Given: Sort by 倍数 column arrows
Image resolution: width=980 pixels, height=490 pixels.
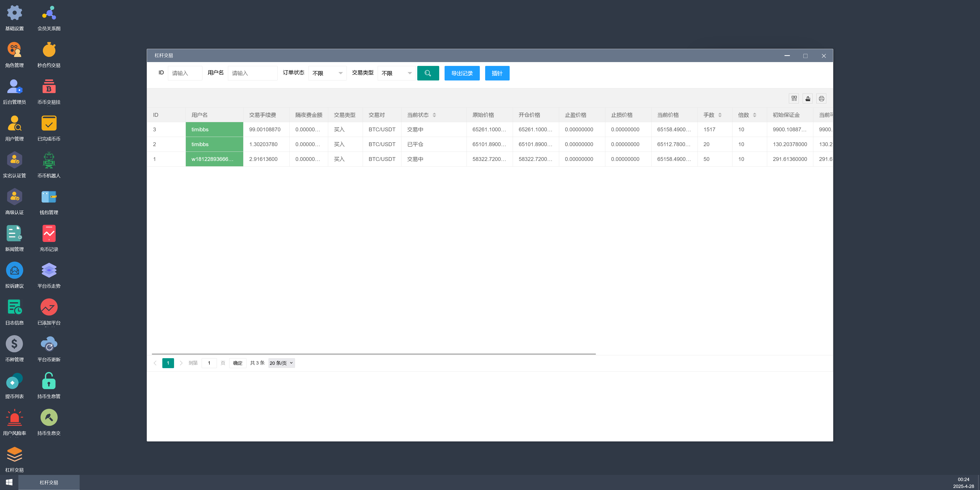Looking at the screenshot, I should coord(754,115).
